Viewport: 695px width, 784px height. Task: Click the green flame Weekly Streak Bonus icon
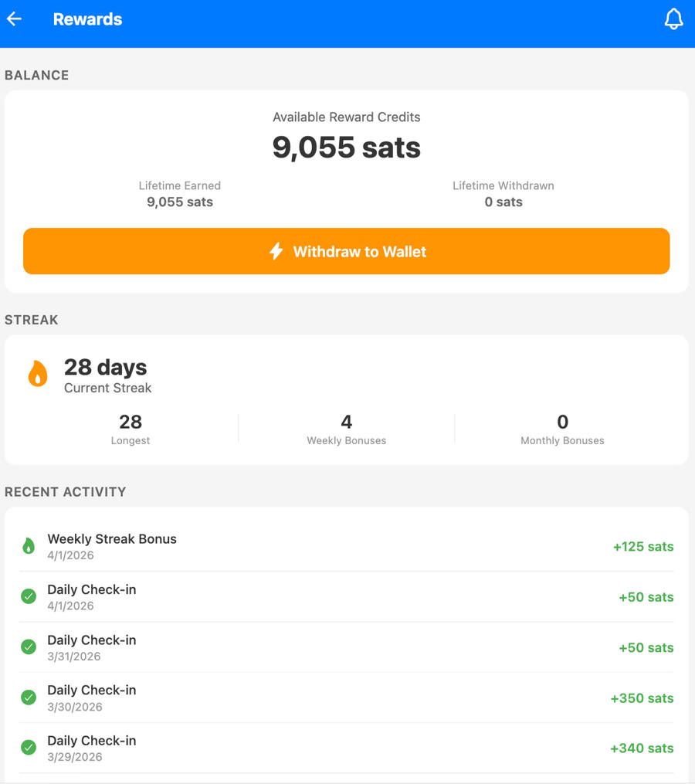click(x=29, y=547)
